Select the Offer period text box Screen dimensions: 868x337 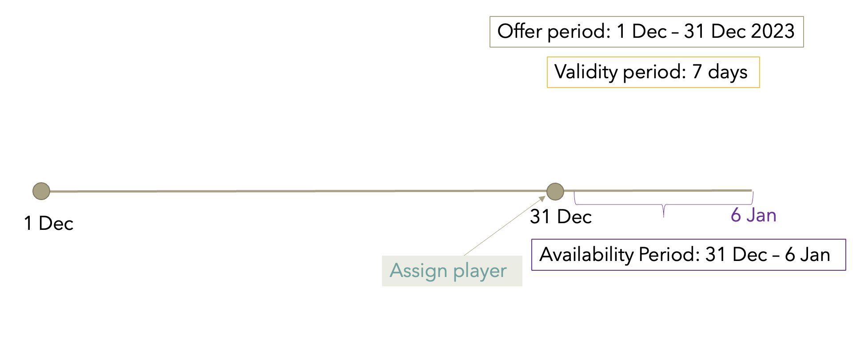click(646, 32)
